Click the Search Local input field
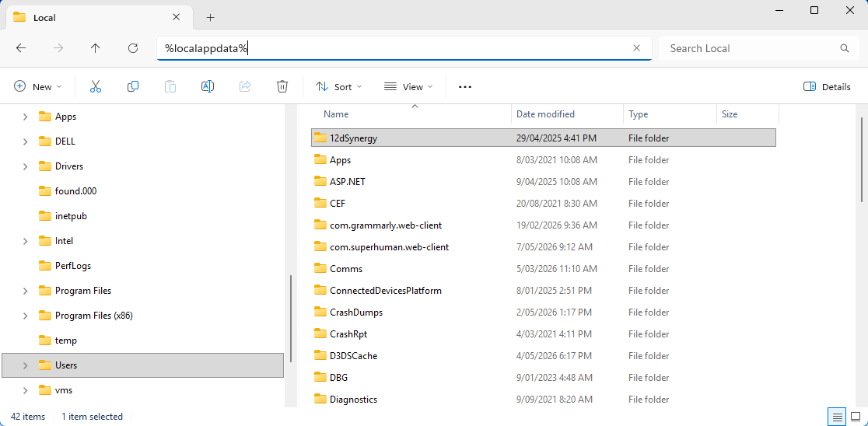This screenshot has height=426, width=868. [753, 48]
